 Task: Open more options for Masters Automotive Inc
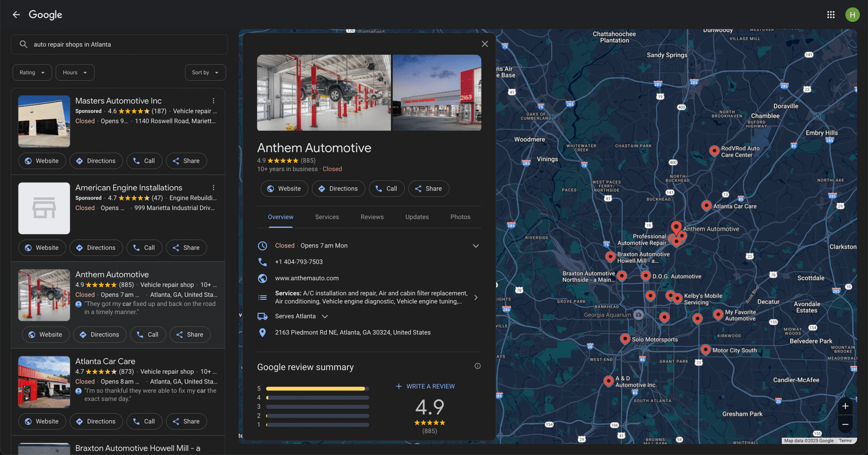pos(214,101)
